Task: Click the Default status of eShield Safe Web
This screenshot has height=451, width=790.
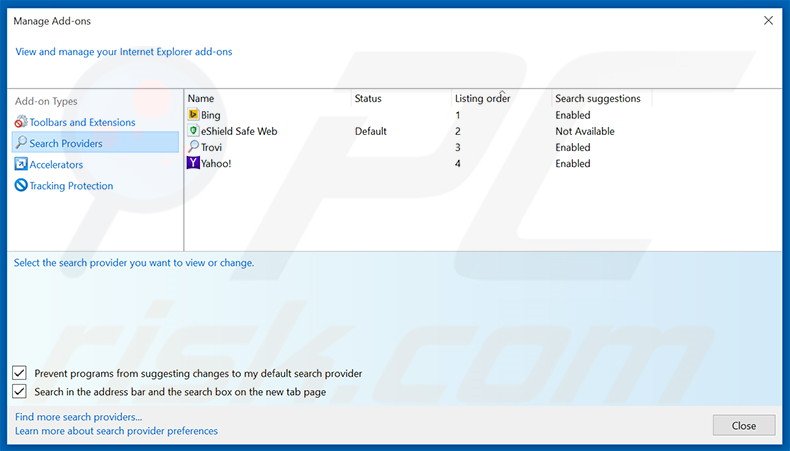Action: 370,131
